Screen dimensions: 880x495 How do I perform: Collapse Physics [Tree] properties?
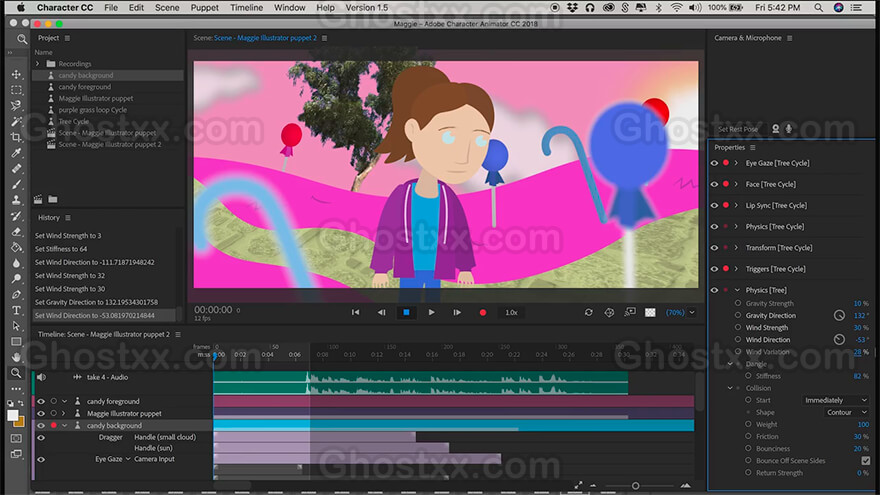737,290
